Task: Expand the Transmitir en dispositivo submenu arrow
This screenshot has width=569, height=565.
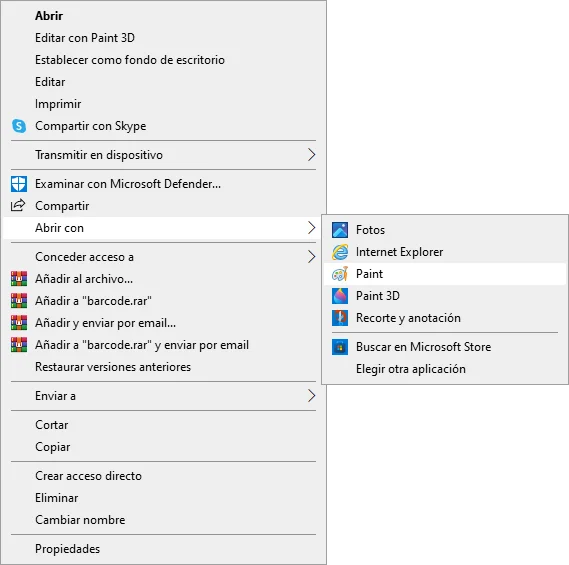Action: pos(311,155)
